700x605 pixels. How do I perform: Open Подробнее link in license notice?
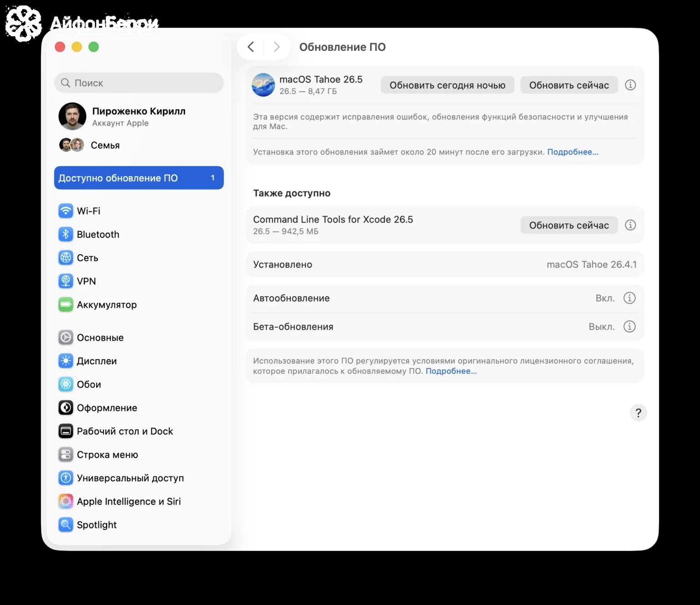click(x=451, y=371)
